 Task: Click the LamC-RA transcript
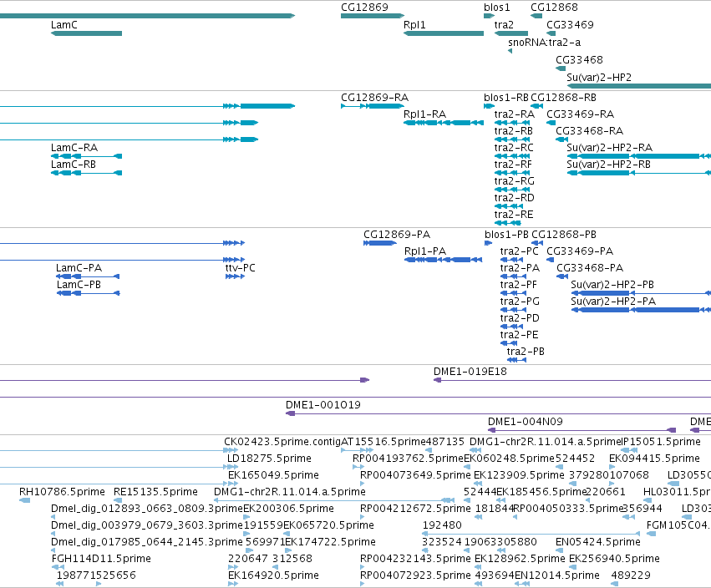click(x=86, y=156)
